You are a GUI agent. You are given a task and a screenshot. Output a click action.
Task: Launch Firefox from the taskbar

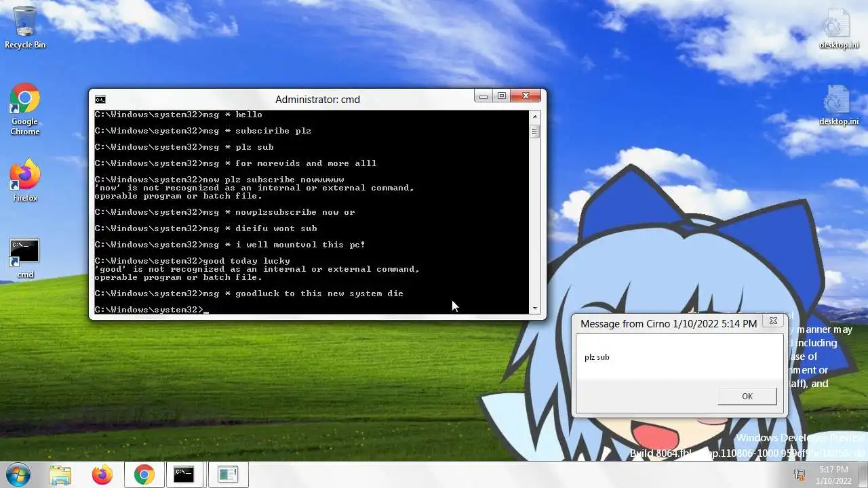(x=102, y=474)
